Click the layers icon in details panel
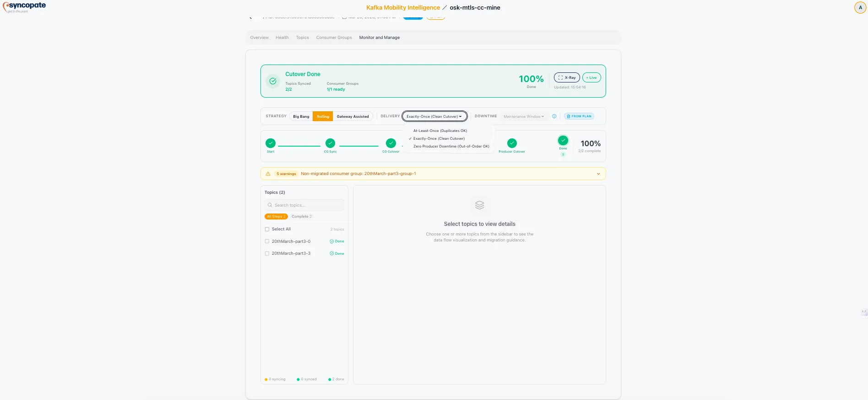 pyautogui.click(x=479, y=205)
